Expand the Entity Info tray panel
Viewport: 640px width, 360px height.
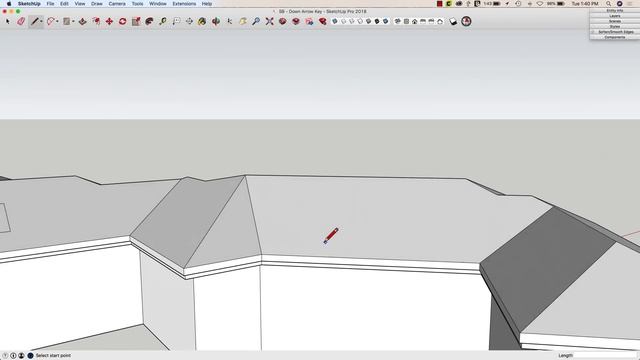click(x=615, y=11)
